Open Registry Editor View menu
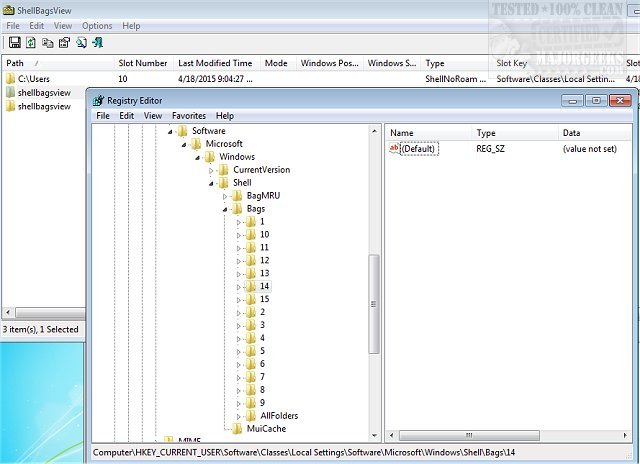The height and width of the screenshot is (464, 640). (153, 116)
